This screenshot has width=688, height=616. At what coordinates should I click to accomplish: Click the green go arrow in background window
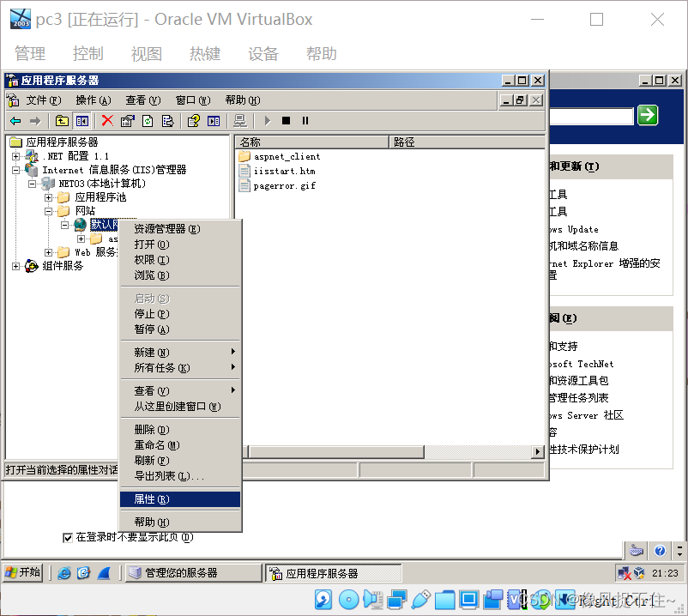point(648,115)
